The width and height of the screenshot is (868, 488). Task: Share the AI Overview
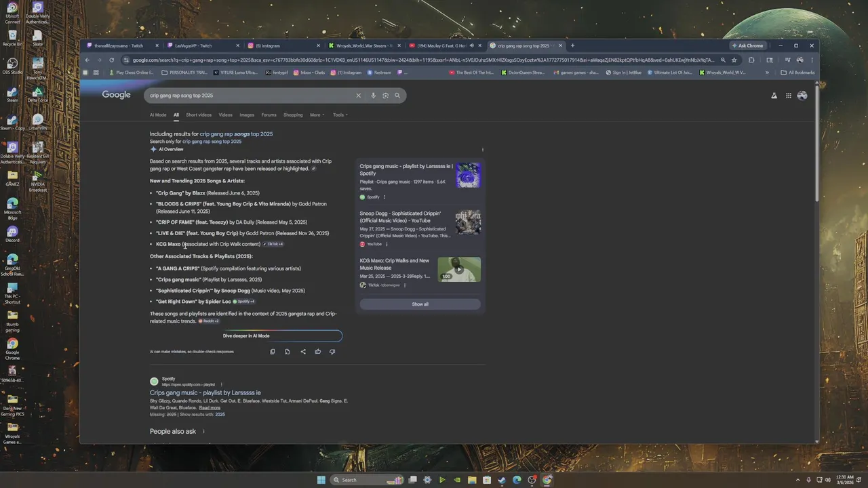[302, 352]
